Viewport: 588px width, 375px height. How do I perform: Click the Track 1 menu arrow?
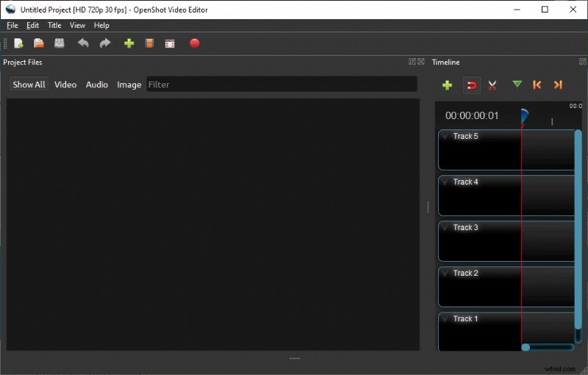pyautogui.click(x=445, y=319)
